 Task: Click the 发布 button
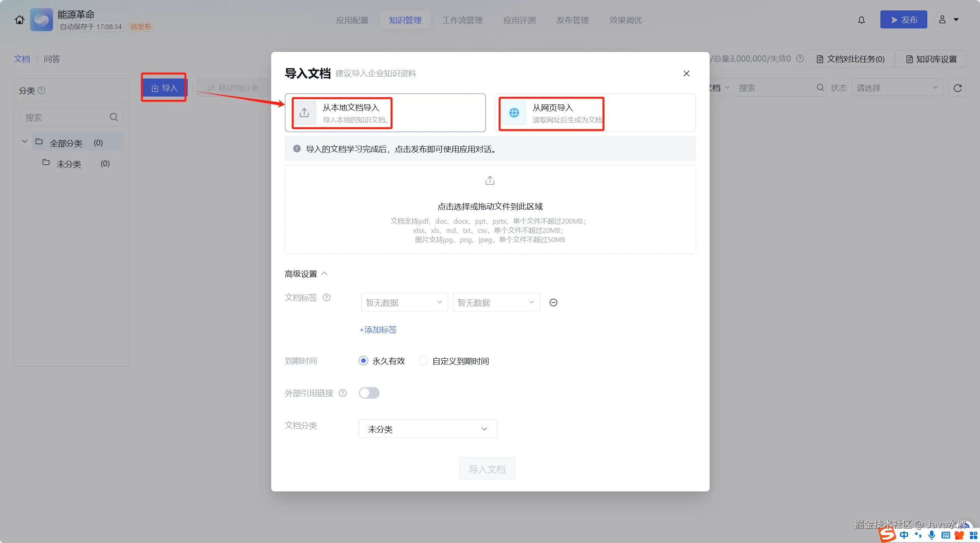click(903, 20)
